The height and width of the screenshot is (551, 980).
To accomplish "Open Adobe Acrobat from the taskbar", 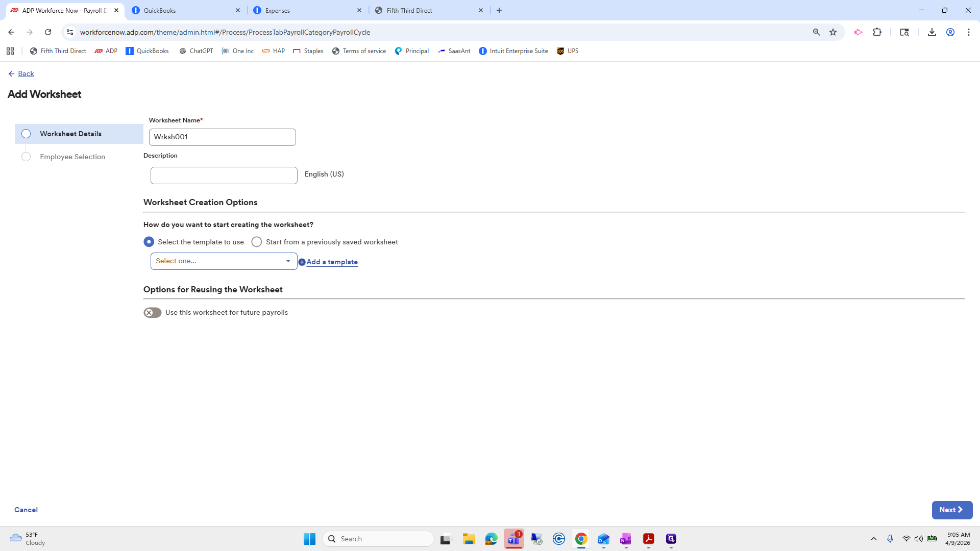I will coord(648,539).
